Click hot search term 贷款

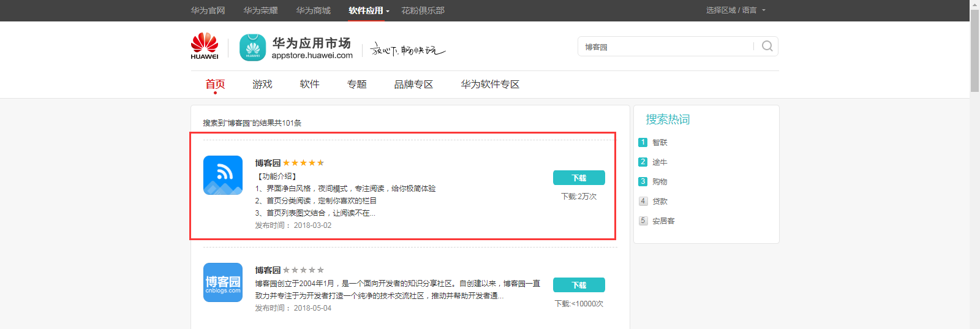660,202
